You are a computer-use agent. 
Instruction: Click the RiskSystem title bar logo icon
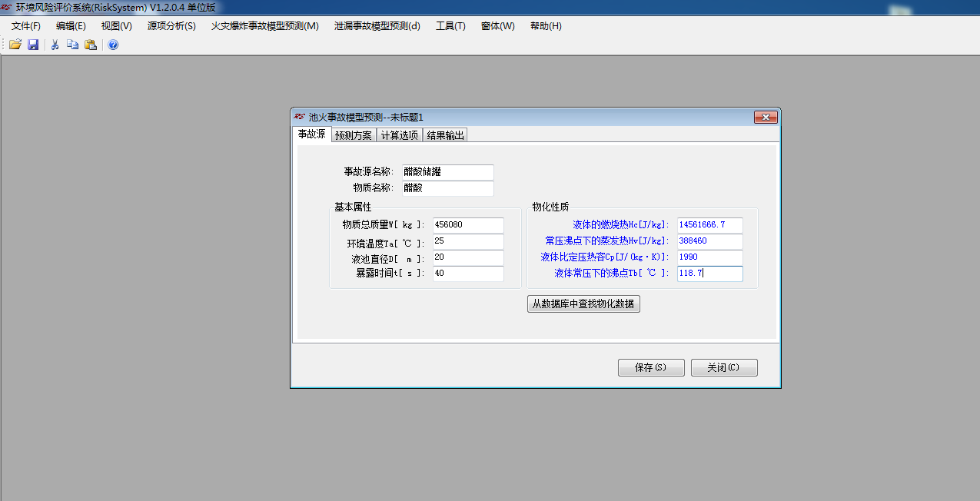(x=7, y=7)
